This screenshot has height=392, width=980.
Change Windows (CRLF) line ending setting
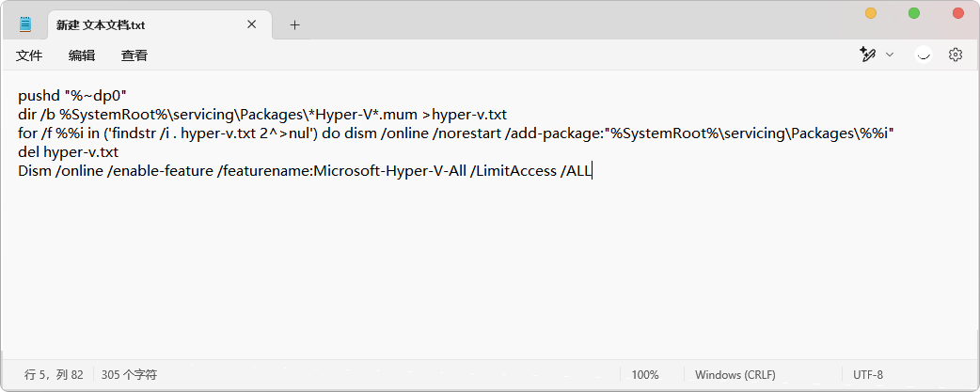coord(735,375)
